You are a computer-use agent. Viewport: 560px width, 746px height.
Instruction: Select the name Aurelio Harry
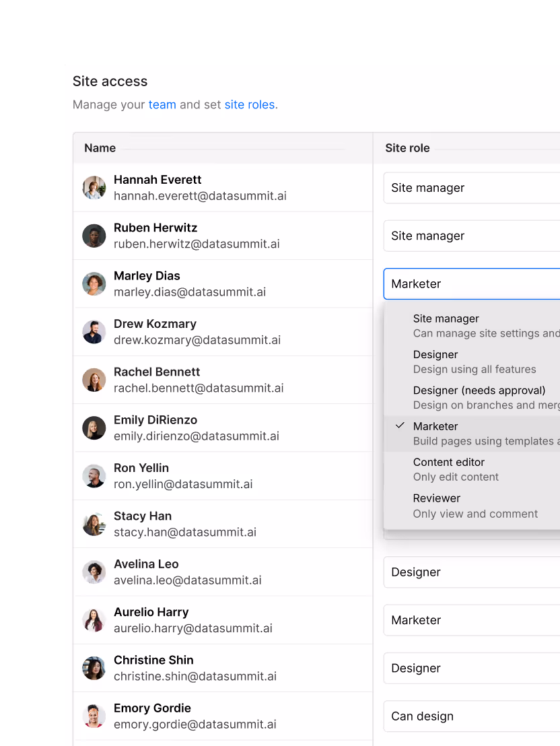pyautogui.click(x=151, y=612)
